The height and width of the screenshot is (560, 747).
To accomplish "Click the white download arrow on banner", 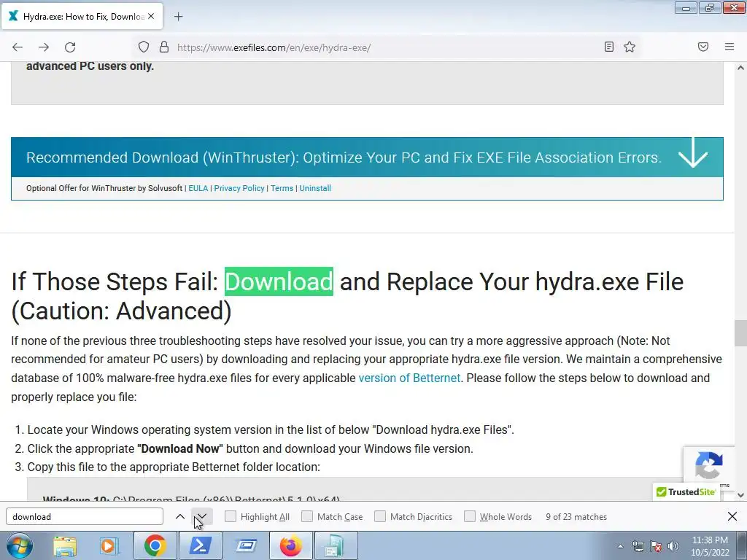I will click(x=693, y=153).
